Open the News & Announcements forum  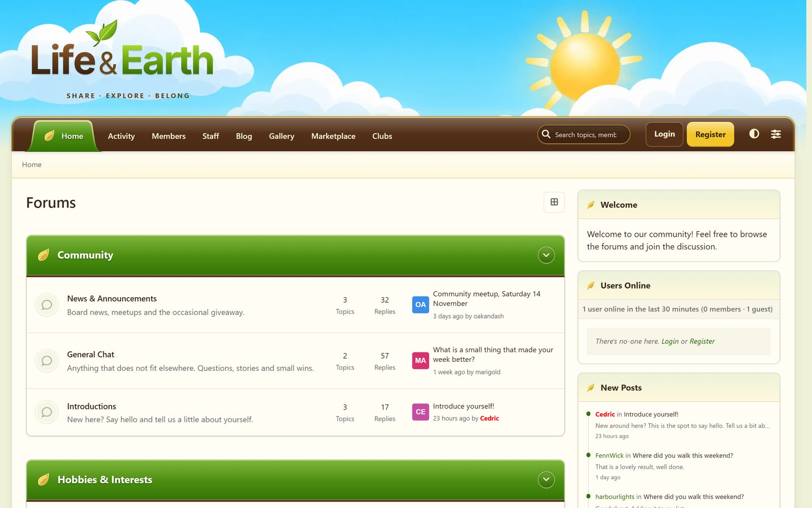(x=112, y=299)
